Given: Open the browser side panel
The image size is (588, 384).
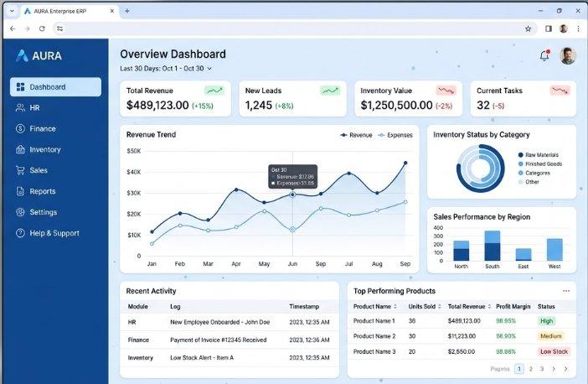Looking at the screenshot, I should [x=549, y=29].
